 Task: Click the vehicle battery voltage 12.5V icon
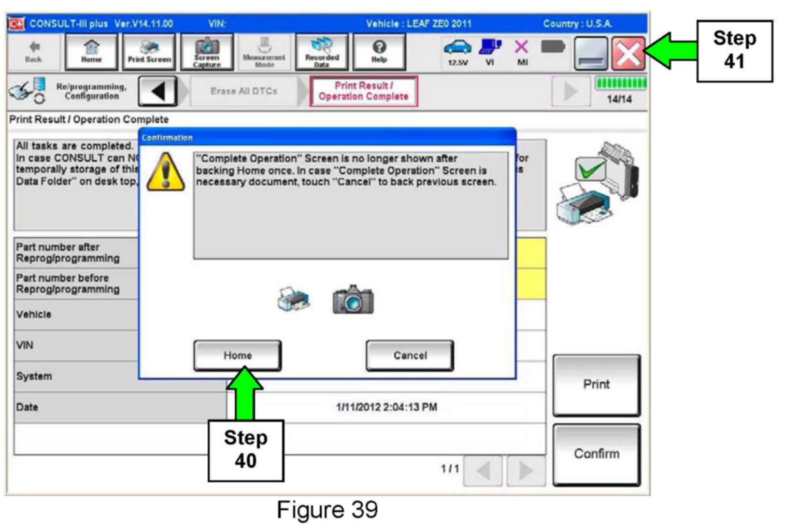click(457, 52)
